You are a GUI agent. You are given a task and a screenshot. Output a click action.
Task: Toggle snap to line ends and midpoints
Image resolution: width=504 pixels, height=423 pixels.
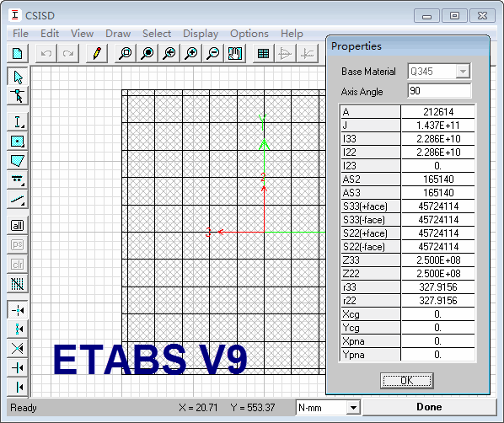pos(18,329)
